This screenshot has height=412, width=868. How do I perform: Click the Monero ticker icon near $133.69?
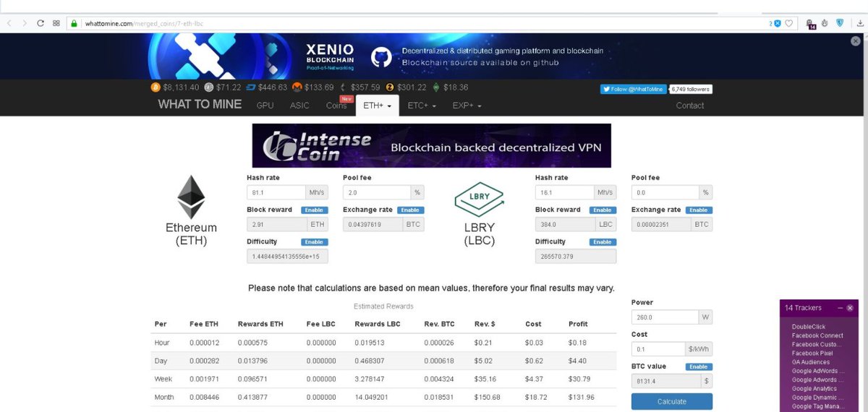[x=297, y=87]
